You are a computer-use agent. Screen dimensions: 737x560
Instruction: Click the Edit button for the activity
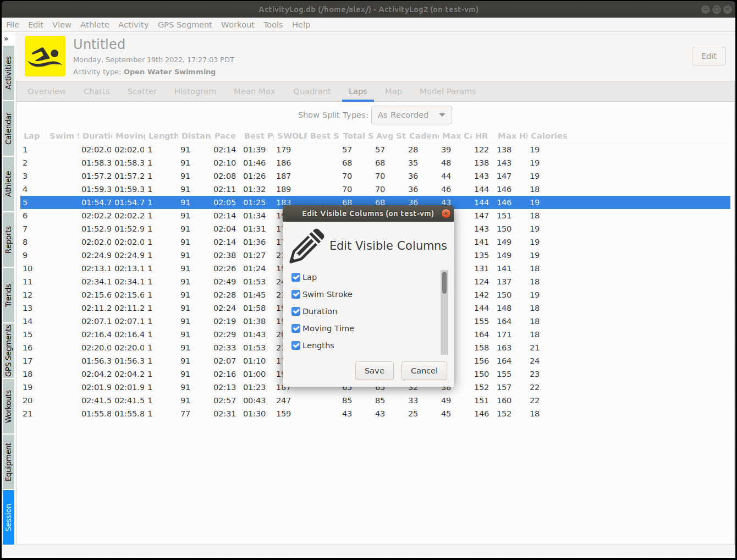[x=708, y=56]
